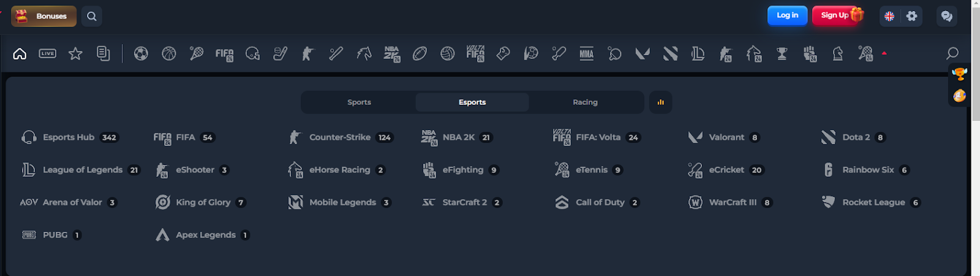The height and width of the screenshot is (276, 980).
Task: Switch to the Racing tab
Action: [x=585, y=102]
